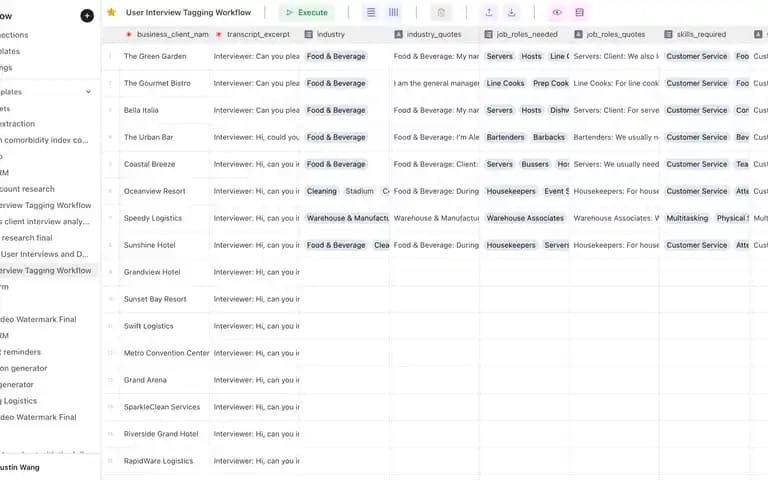Image resolution: width=768 pixels, height=480 pixels.
Task: Open the job_roles_needed column header
Action: click(x=527, y=34)
